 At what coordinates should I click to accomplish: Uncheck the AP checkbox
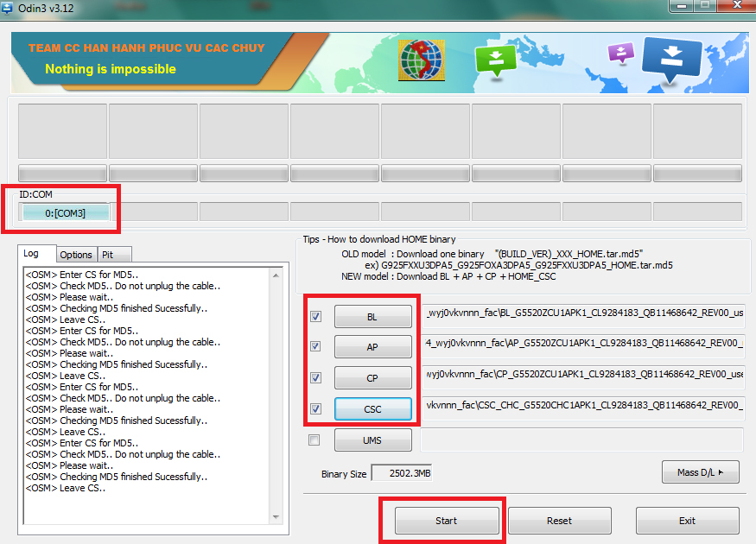click(x=315, y=346)
